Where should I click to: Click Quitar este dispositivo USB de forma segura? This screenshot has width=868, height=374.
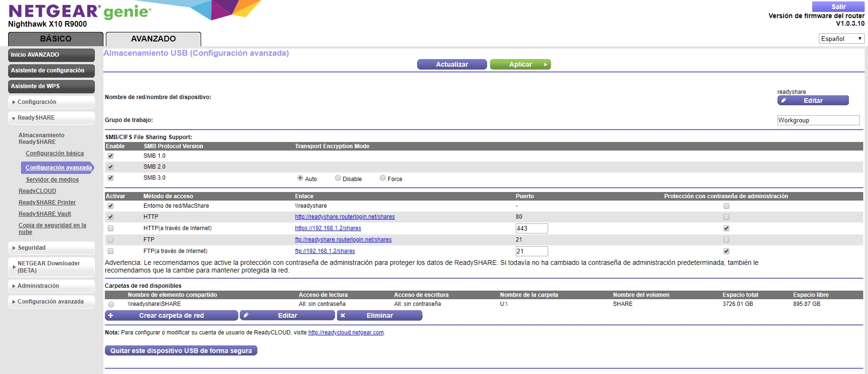pos(181,351)
